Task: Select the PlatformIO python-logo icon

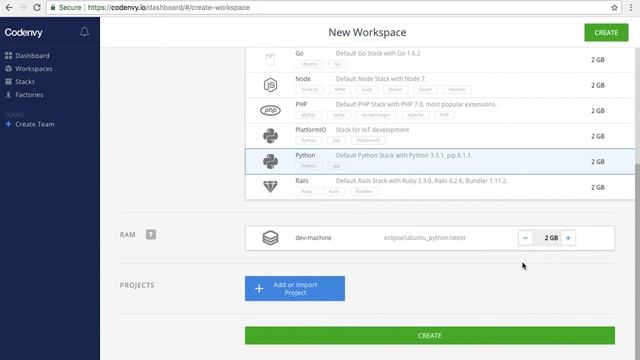Action: [x=270, y=136]
